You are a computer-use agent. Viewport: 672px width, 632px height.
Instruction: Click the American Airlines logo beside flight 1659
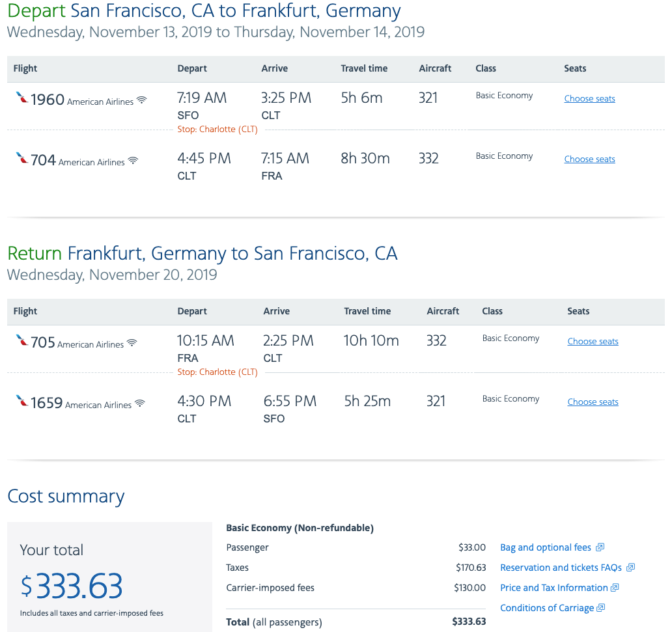click(x=22, y=402)
